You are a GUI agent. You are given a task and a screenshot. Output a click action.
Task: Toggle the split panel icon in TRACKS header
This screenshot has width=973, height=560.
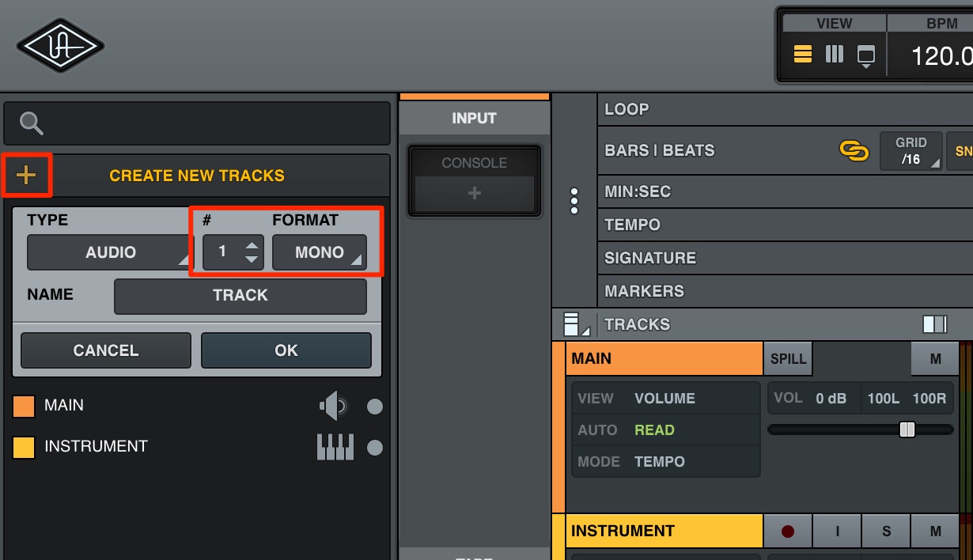click(x=934, y=324)
